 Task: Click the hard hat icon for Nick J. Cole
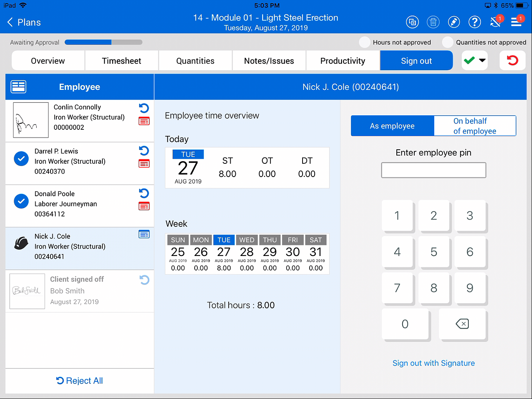[21, 243]
